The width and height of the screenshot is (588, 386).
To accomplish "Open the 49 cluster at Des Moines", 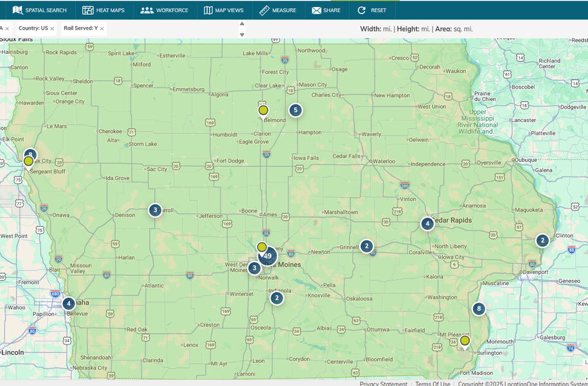I will (267, 256).
